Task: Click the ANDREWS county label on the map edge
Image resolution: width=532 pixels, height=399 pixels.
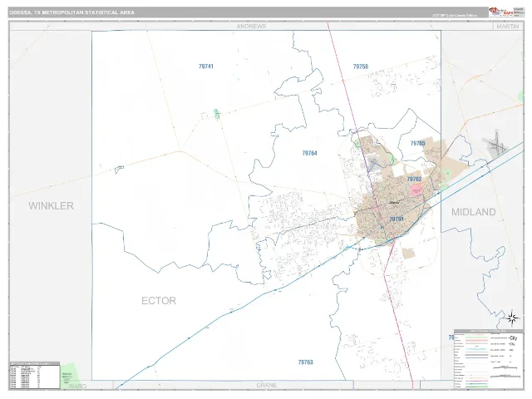Action: pos(251,26)
